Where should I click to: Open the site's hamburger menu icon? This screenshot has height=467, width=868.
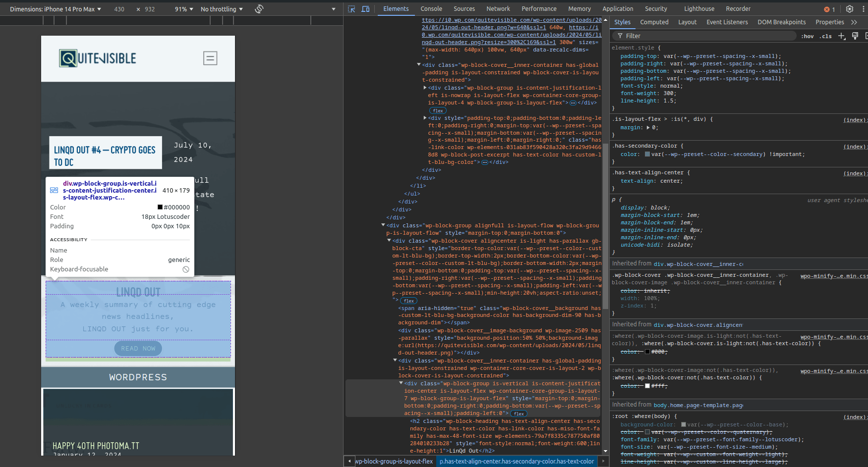tap(210, 58)
